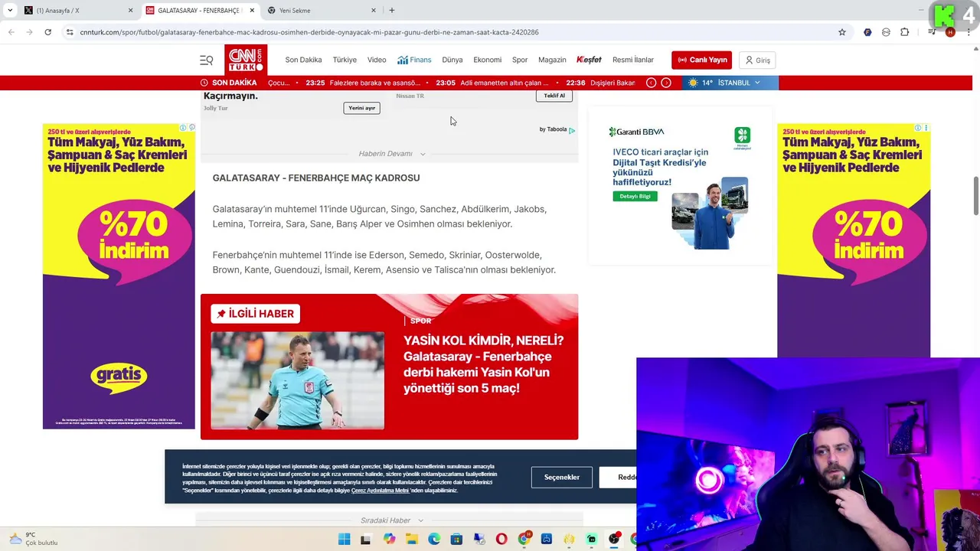Open the tab search dropdown arrow
This screenshot has width=980, height=551.
(x=10, y=11)
